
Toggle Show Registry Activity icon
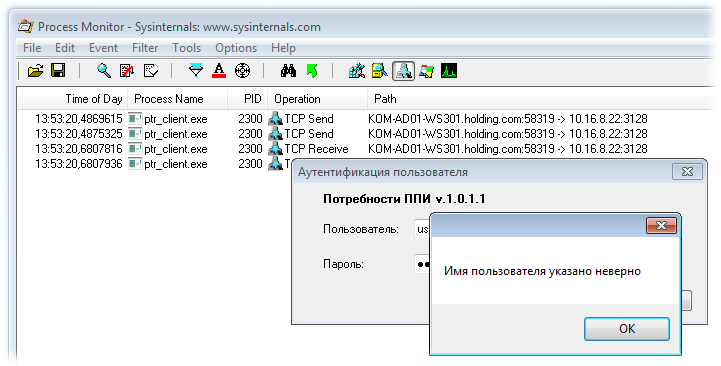pos(357,71)
